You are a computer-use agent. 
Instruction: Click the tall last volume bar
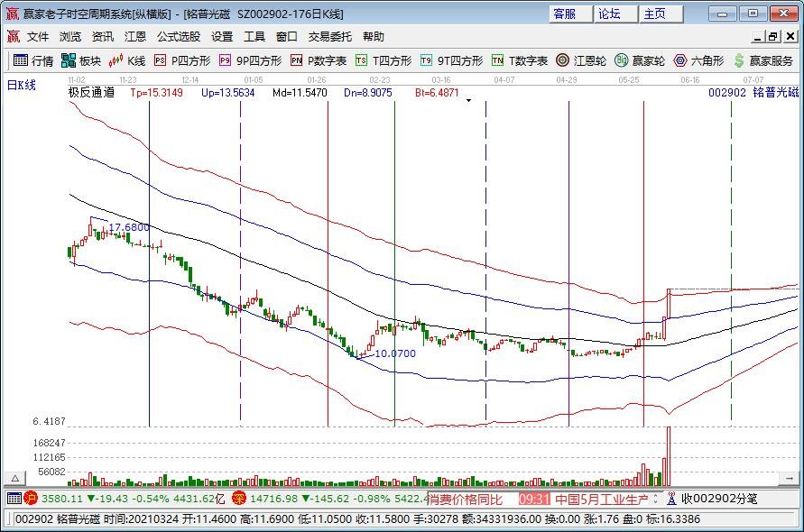[x=668, y=456]
